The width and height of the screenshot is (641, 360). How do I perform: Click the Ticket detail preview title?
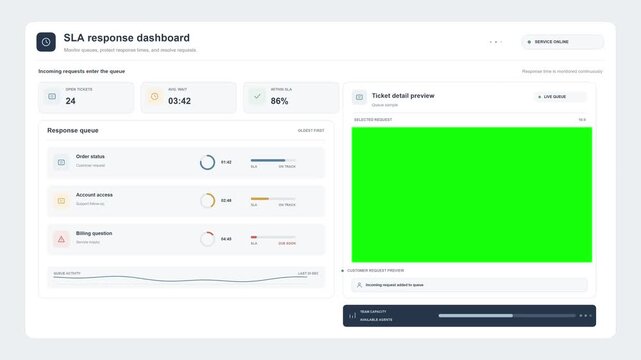403,96
